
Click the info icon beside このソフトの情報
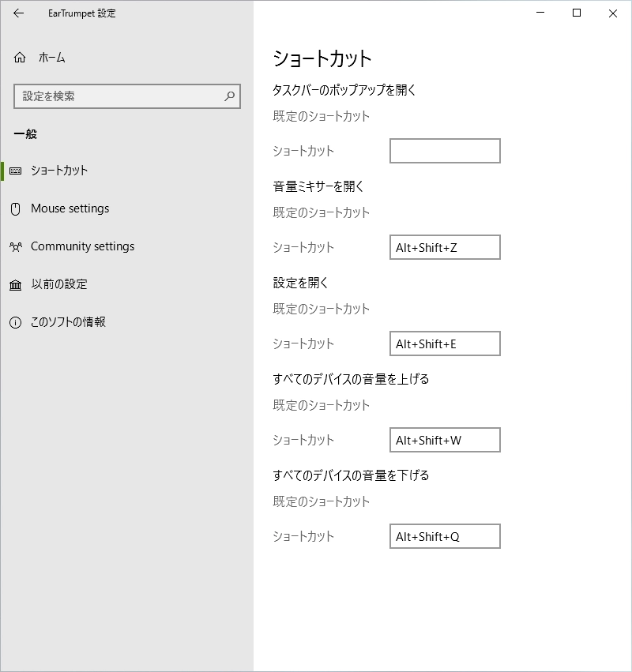pos(15,322)
